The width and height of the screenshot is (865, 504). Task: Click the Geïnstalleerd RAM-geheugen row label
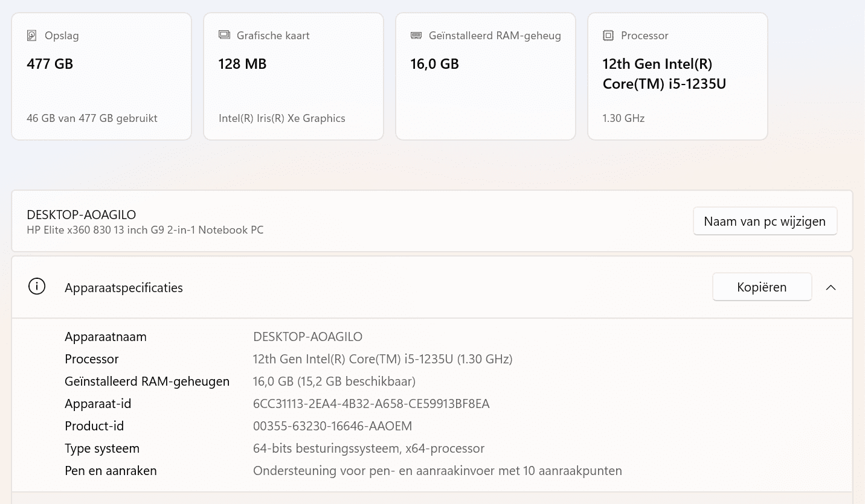[x=147, y=381]
